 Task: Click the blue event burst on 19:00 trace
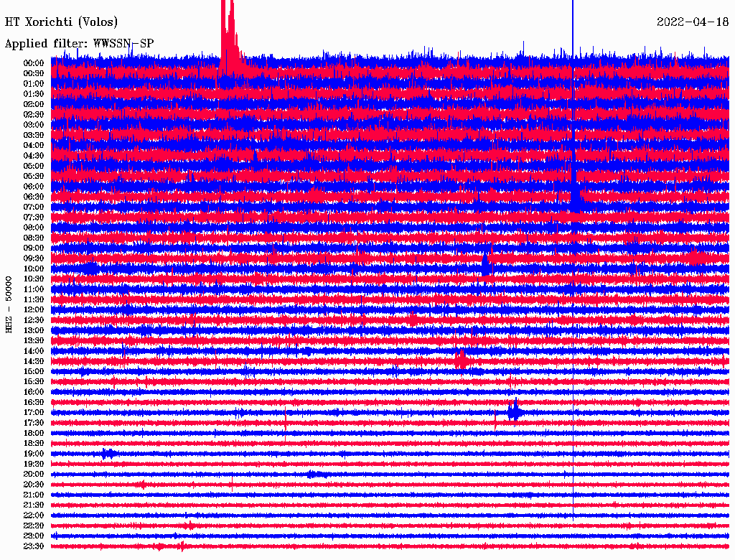(108, 453)
